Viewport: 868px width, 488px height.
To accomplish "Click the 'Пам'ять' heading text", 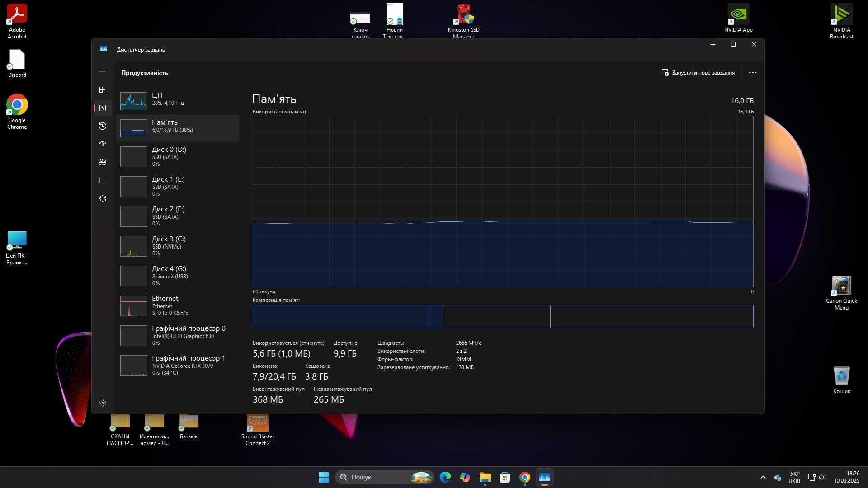I will [x=274, y=99].
